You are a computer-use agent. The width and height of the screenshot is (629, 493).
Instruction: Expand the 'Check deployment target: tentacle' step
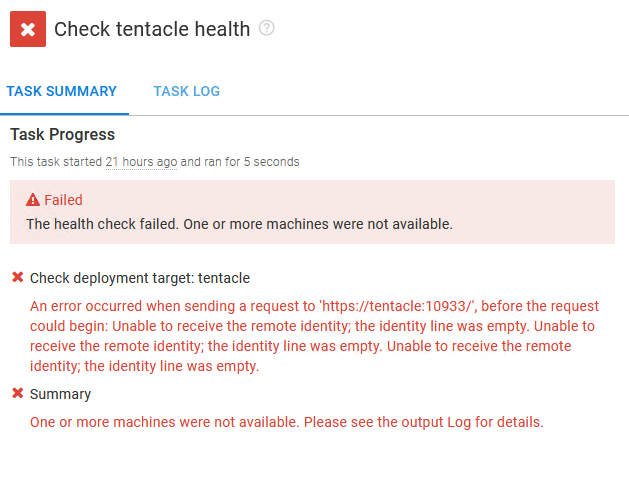[140, 278]
